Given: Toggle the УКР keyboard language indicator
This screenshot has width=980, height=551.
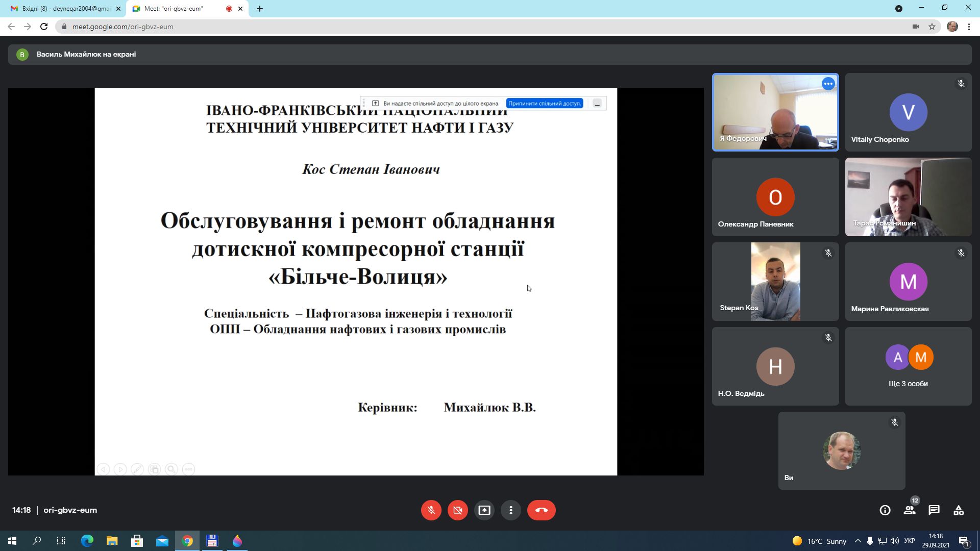Looking at the screenshot, I should [x=909, y=541].
